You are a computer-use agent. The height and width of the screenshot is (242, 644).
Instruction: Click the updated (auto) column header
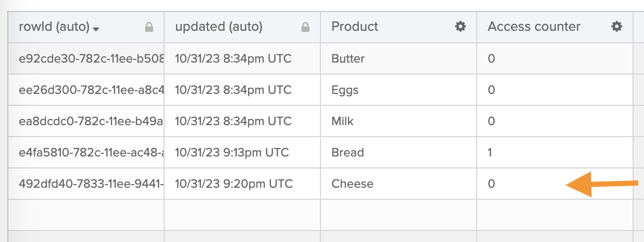(x=219, y=27)
